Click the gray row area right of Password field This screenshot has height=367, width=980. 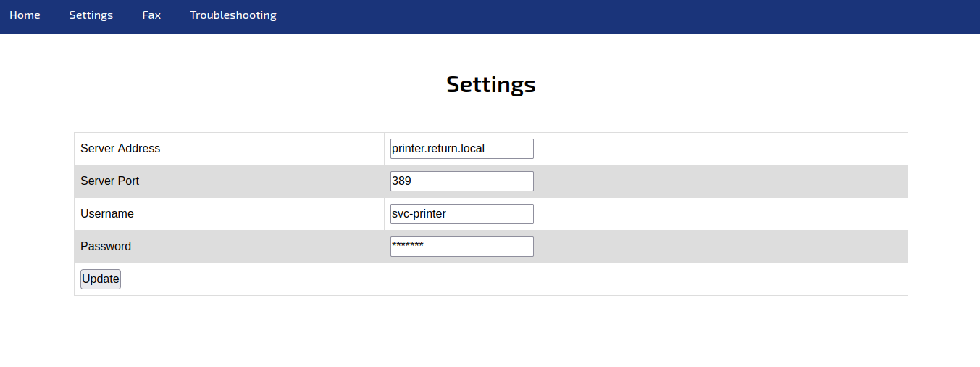pyautogui.click(x=721, y=247)
